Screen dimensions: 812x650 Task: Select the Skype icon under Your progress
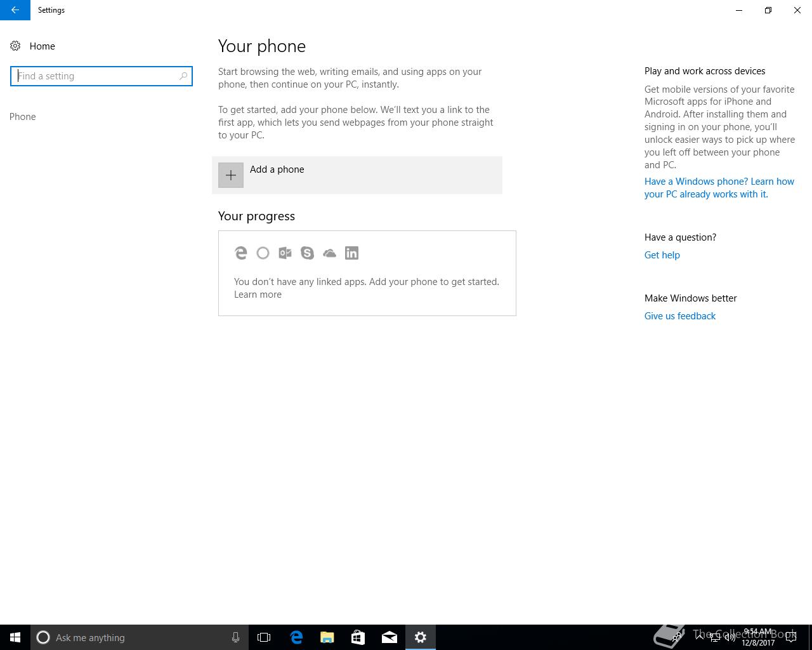[307, 253]
